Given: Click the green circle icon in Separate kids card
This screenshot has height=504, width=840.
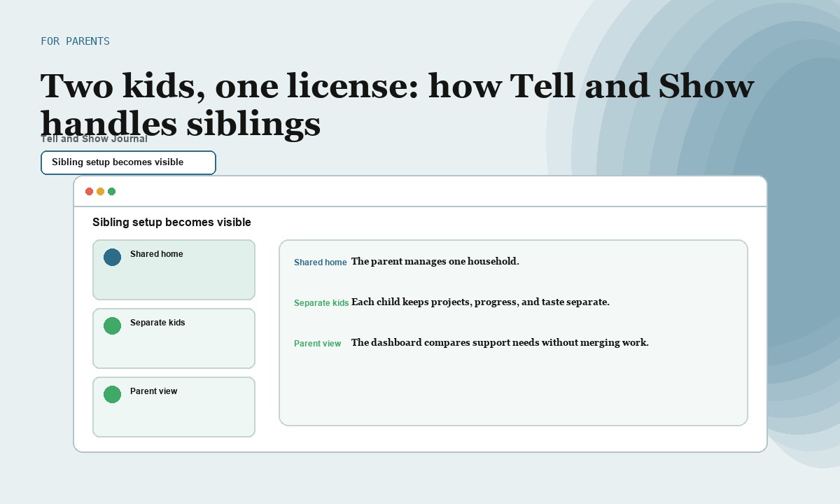Looking at the screenshot, I should click(112, 325).
